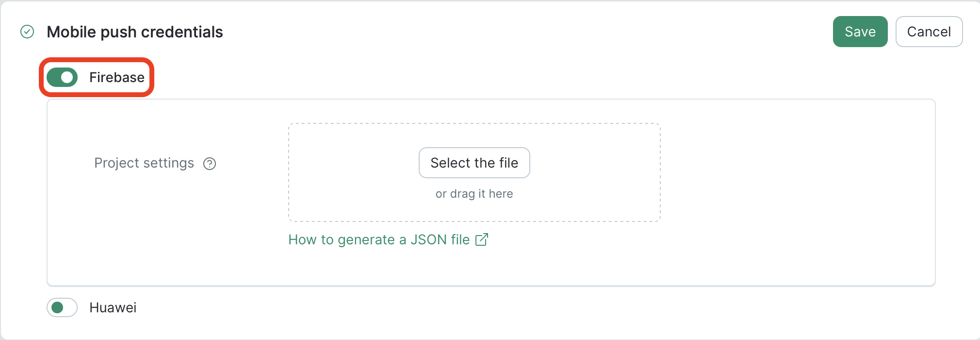Screen dimensions: 980x340
Task: Disable the Firebase toggle switch
Action: coord(62,77)
